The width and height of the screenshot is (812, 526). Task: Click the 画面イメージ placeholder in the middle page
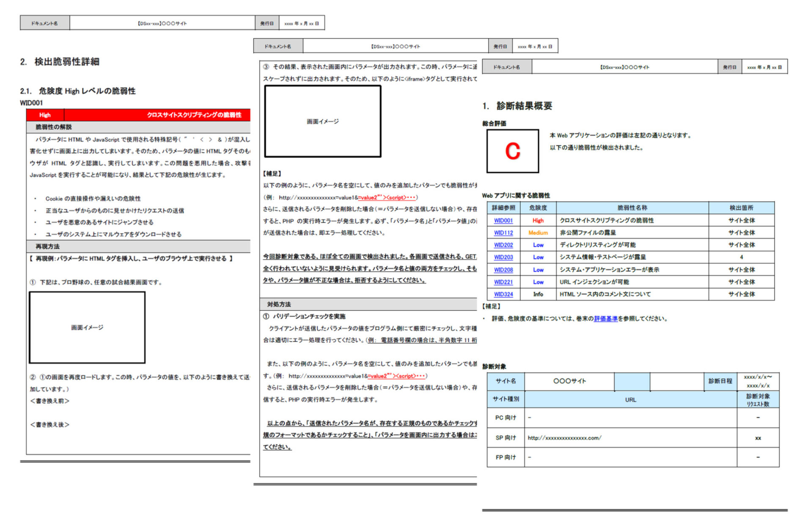(x=323, y=121)
